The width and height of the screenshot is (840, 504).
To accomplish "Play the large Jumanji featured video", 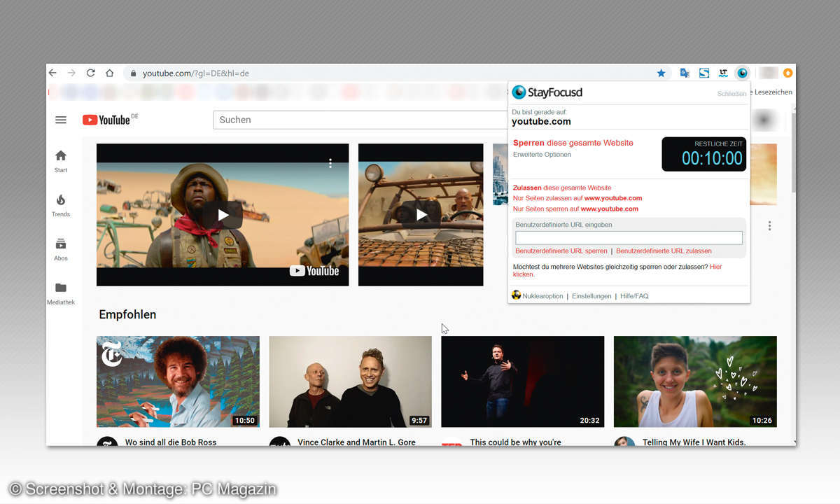I will [223, 215].
